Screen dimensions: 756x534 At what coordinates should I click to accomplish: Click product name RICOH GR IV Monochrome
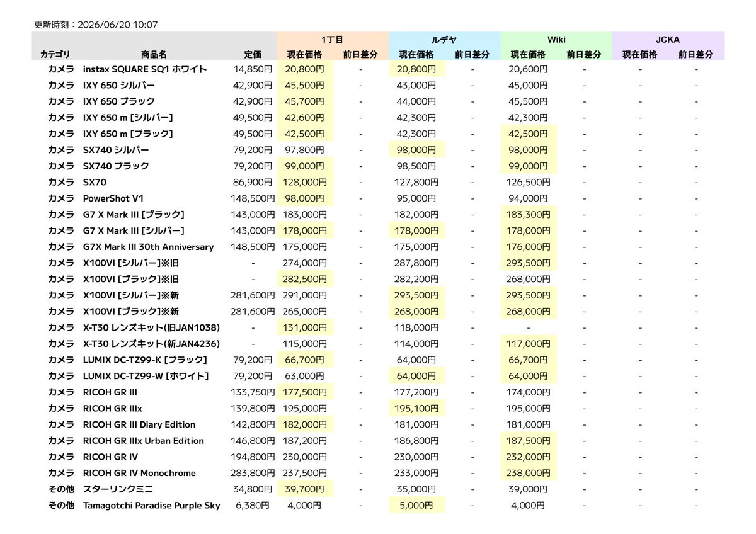[139, 473]
